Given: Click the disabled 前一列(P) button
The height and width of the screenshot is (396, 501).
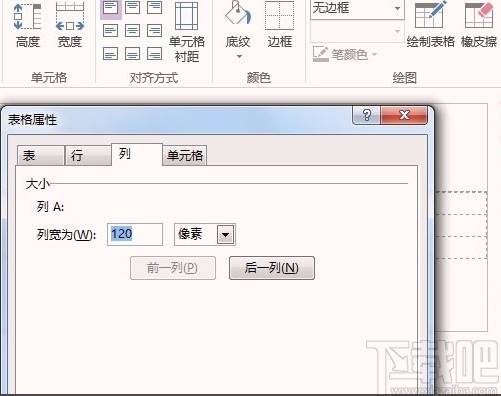Looking at the screenshot, I should [173, 268].
